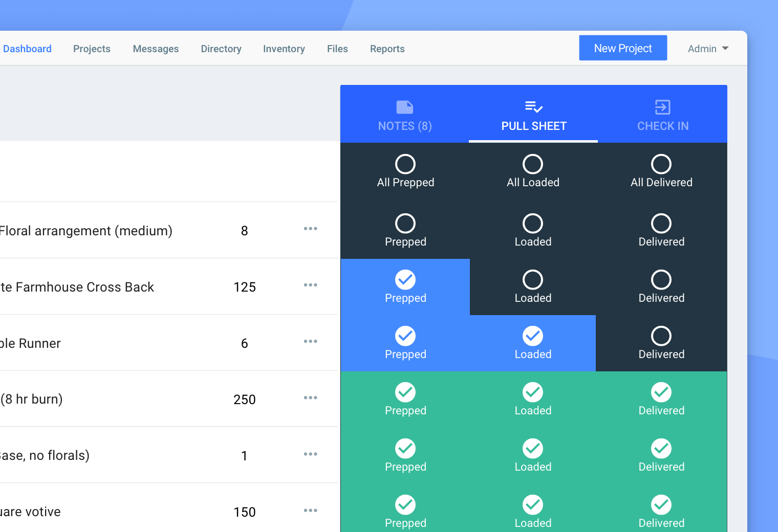This screenshot has height=532, width=778.
Task: Open options menu for square votive item
Action: point(311,510)
